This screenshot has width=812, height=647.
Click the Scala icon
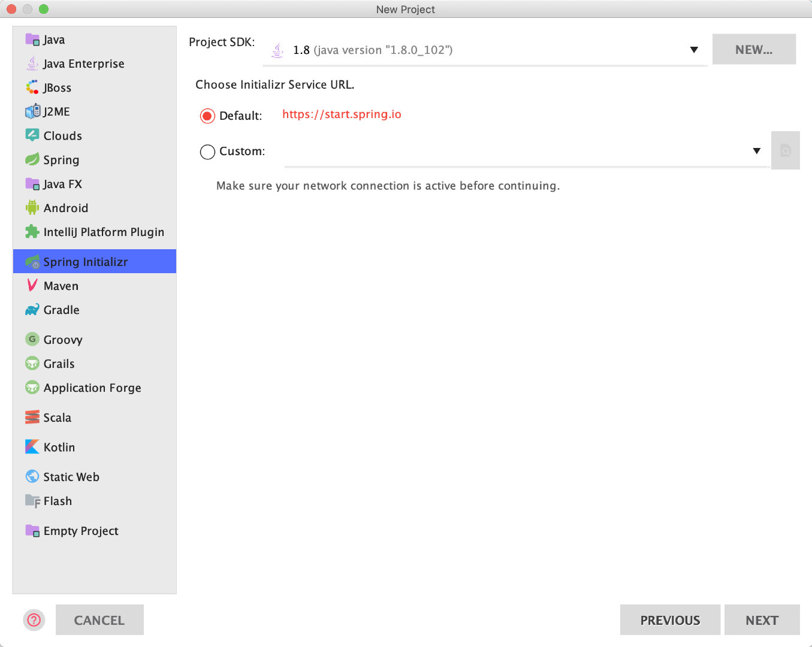pos(32,417)
